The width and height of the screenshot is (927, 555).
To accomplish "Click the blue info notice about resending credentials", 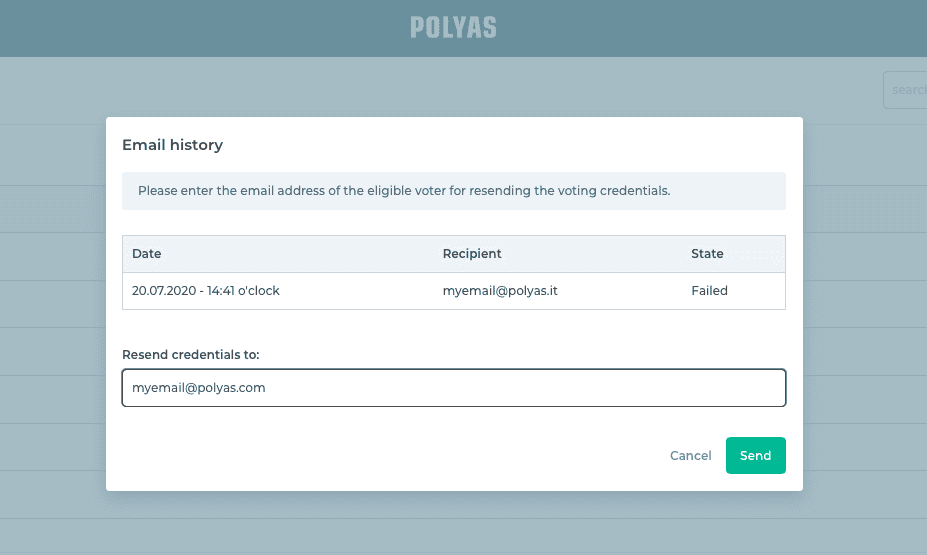I will pos(453,191).
